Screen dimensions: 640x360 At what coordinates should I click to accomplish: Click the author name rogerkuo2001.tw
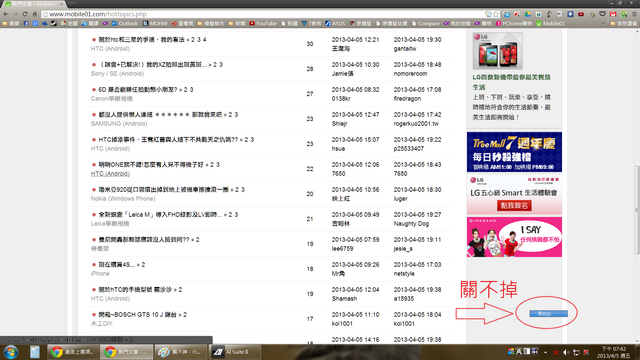[x=416, y=124]
